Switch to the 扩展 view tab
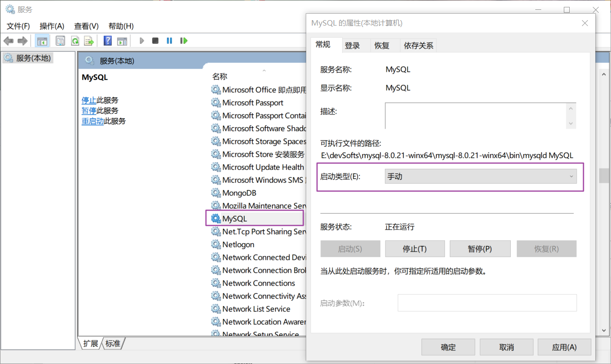Image resolution: width=611 pixels, height=364 pixels. click(90, 343)
